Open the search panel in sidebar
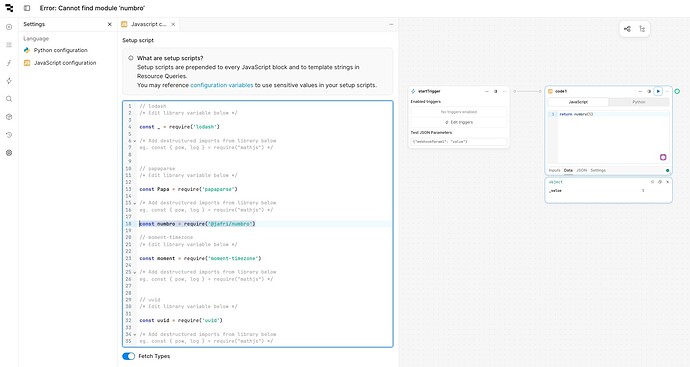The height and width of the screenshot is (367, 690). [x=9, y=99]
